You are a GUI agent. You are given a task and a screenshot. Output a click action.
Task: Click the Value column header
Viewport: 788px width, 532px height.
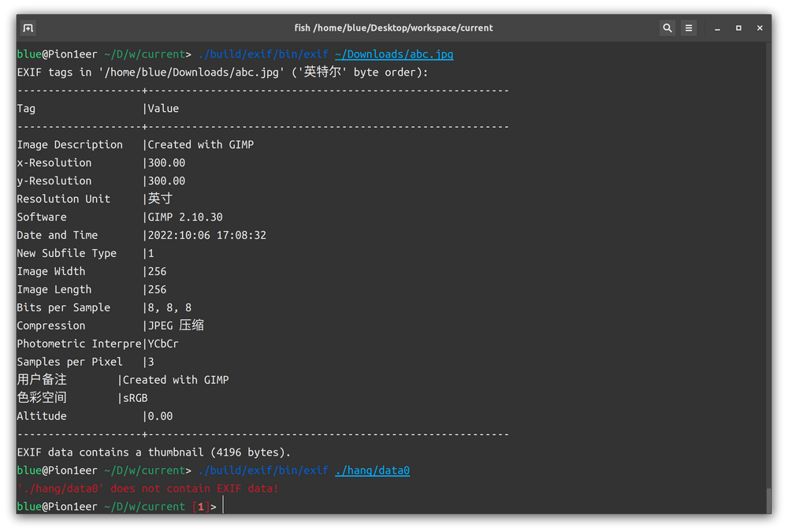(162, 108)
